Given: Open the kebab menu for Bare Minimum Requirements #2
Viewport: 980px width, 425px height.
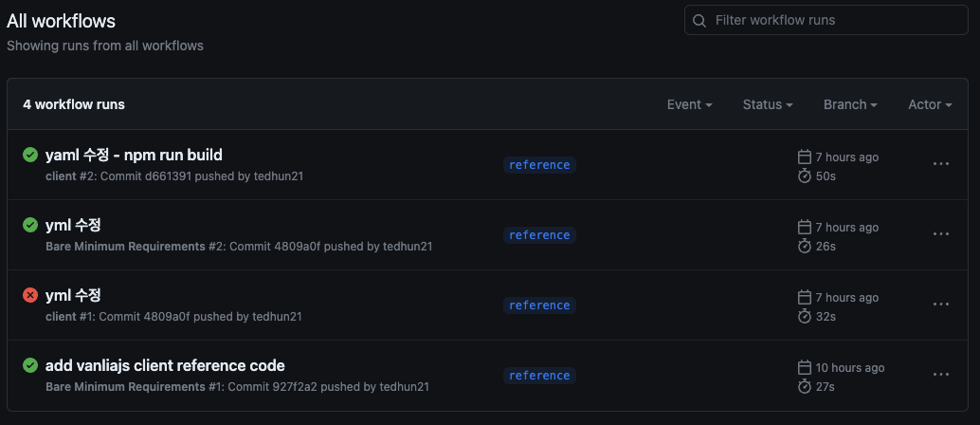Looking at the screenshot, I should 940,234.
